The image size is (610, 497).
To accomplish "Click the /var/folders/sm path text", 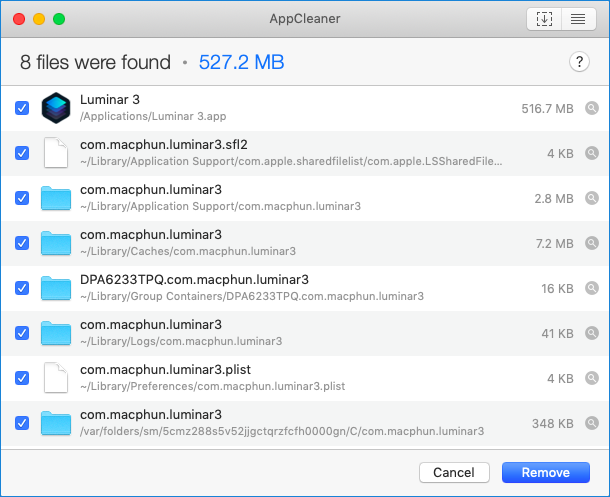I will coord(282,431).
